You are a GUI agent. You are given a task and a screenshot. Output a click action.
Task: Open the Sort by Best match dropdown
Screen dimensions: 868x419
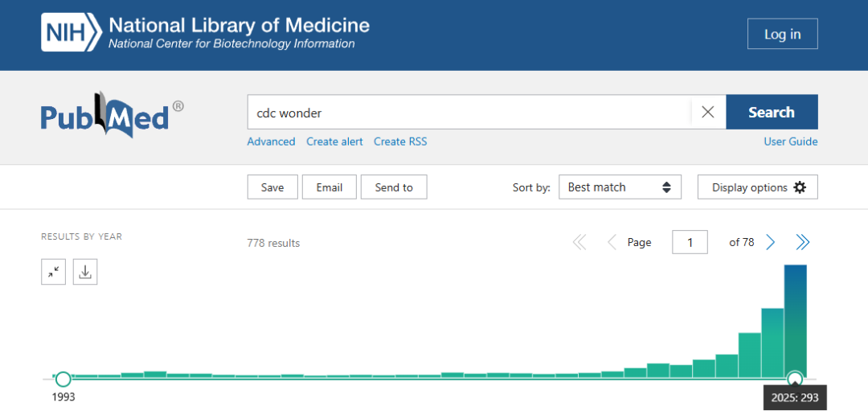[x=620, y=187]
